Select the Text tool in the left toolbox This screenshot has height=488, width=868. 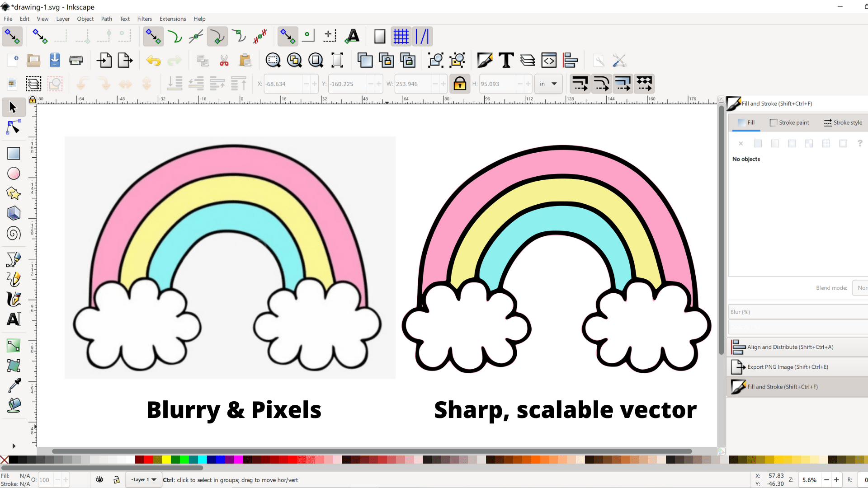pyautogui.click(x=14, y=319)
